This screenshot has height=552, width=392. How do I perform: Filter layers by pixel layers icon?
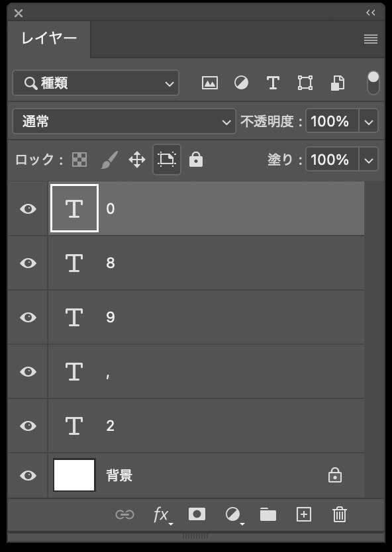(x=209, y=83)
